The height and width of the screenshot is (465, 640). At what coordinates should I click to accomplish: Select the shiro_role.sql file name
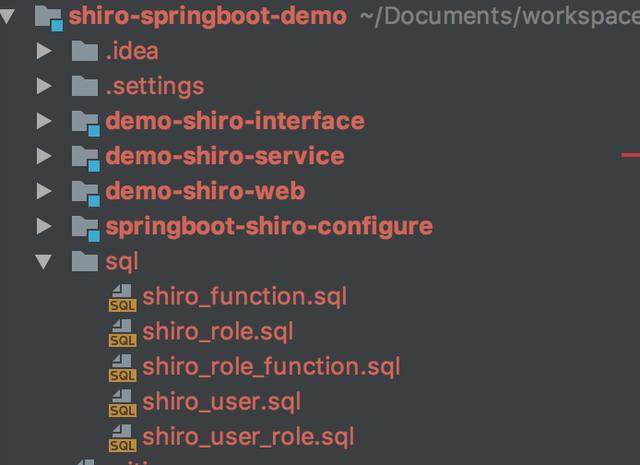pos(218,332)
